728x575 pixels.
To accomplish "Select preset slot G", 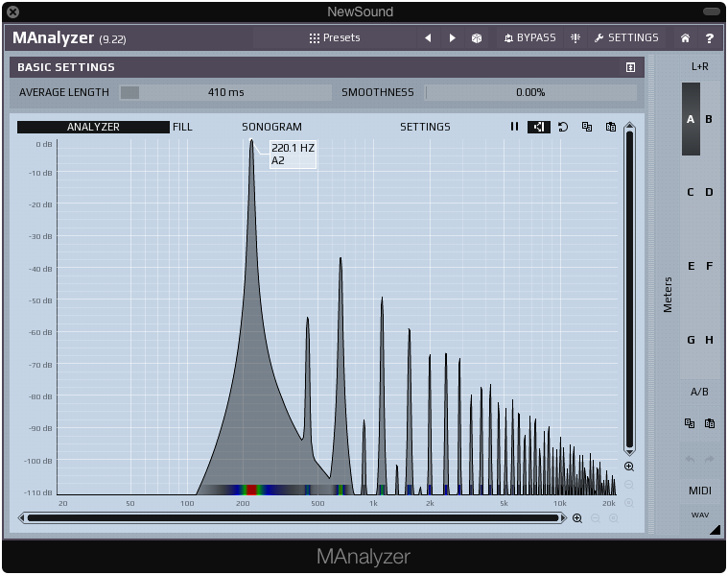I will 691,340.
